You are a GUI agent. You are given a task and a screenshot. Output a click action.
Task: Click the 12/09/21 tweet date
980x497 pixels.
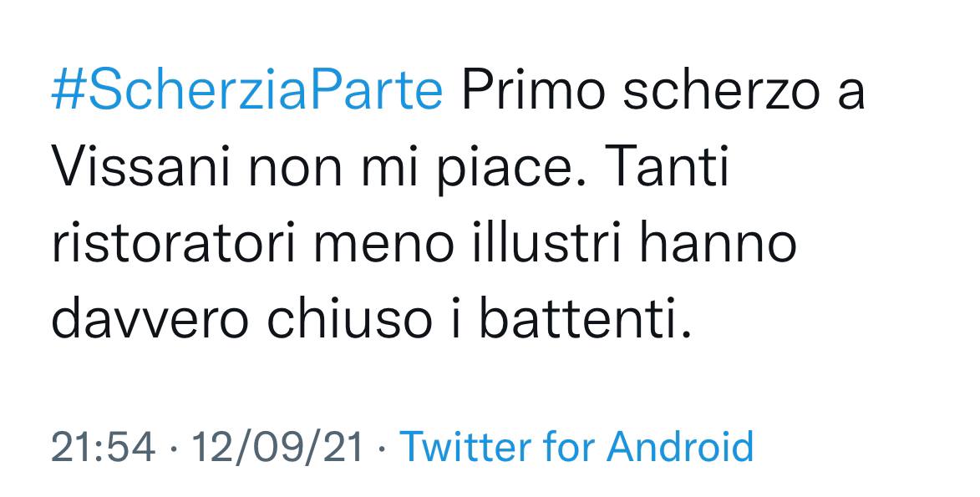(x=277, y=447)
